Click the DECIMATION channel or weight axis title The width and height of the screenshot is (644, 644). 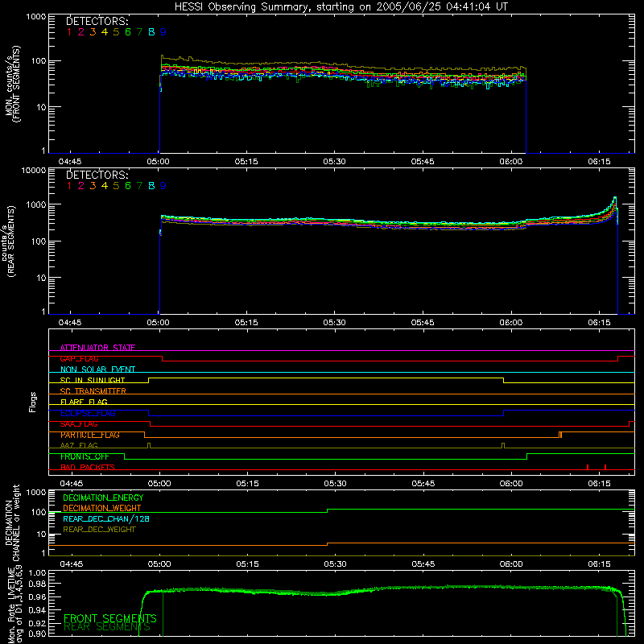(x=12, y=522)
